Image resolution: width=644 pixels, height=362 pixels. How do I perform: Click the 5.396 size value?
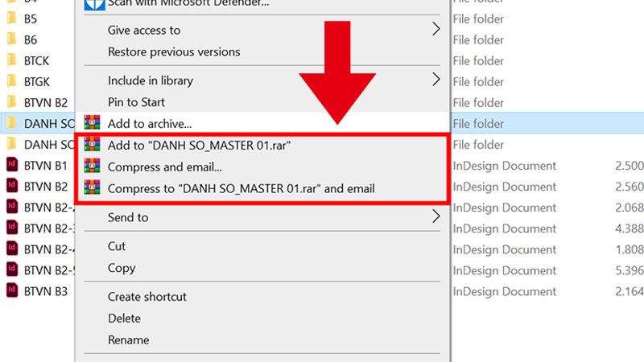630,270
